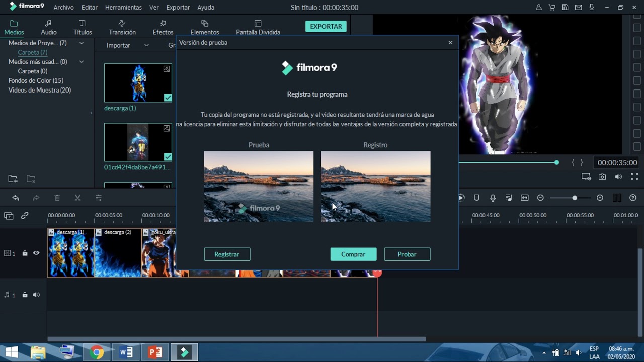Screen dimensions: 644x362
Task: Save project with the floppy disk icon
Action: tap(566, 8)
